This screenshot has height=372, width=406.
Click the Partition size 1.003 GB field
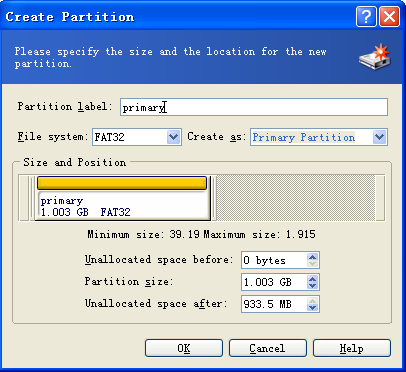coord(274,282)
